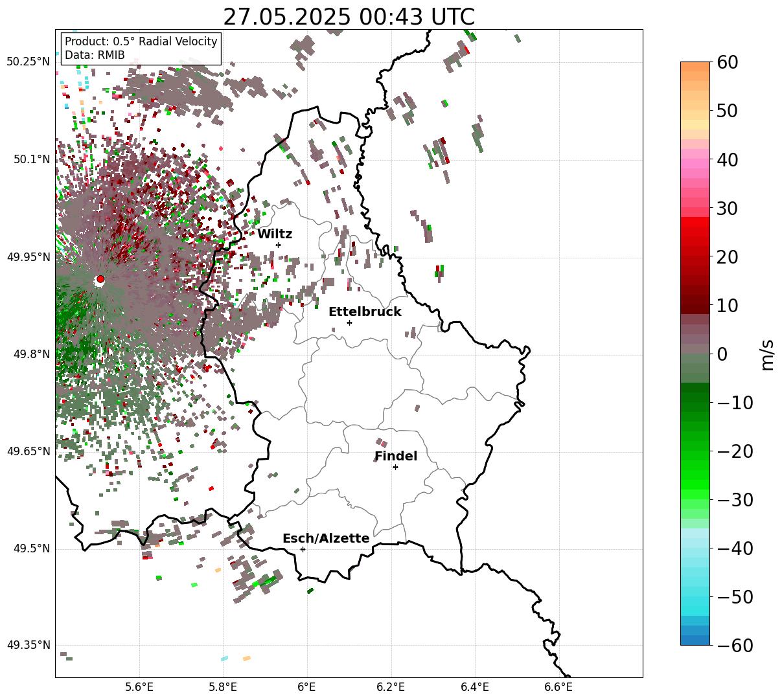Viewport: 782px width, 700px height.
Task: Click the 49.8°N latitude label
Action: point(31,354)
